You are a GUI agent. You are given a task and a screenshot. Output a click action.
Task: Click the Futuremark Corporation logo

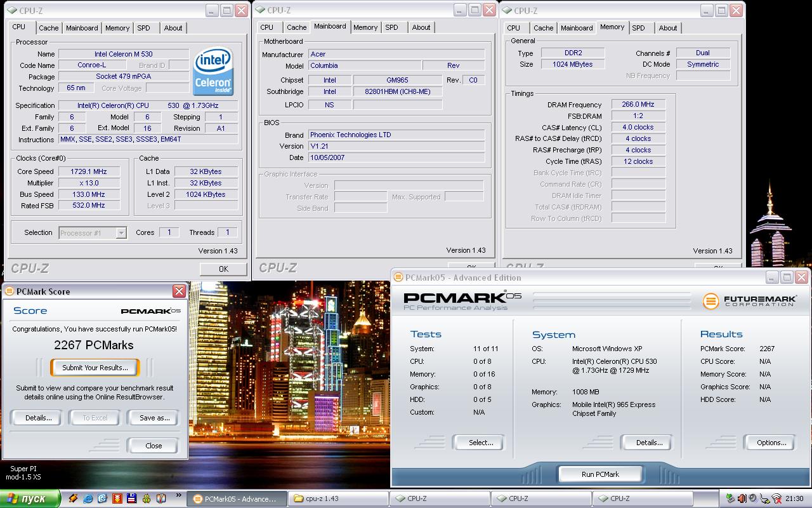tap(749, 301)
